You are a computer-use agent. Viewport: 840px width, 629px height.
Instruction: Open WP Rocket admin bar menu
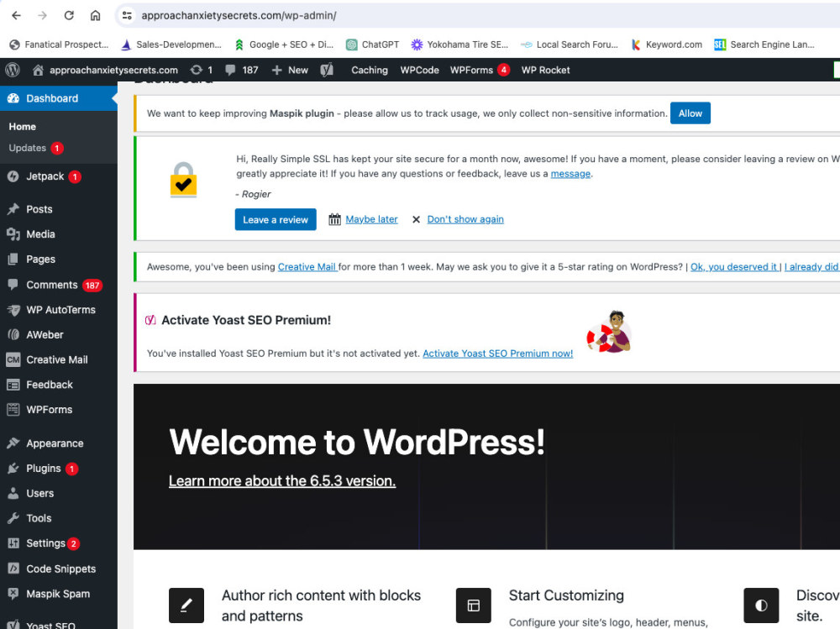click(545, 71)
